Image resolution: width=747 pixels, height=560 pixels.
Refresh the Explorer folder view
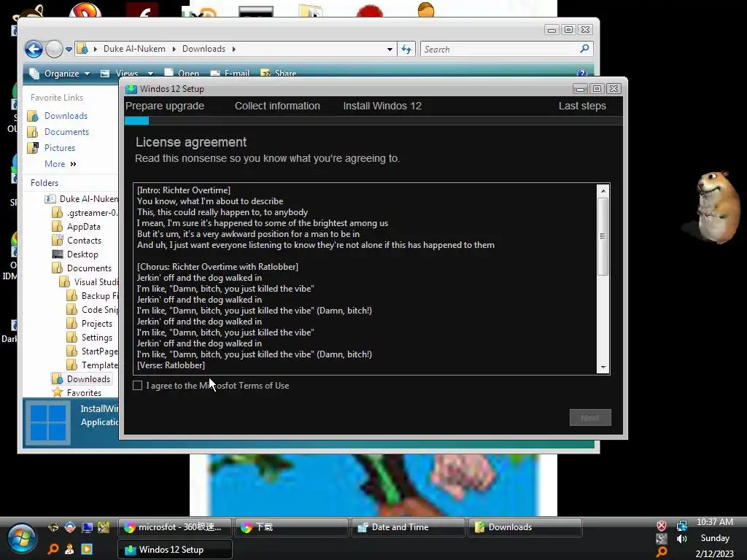406,49
